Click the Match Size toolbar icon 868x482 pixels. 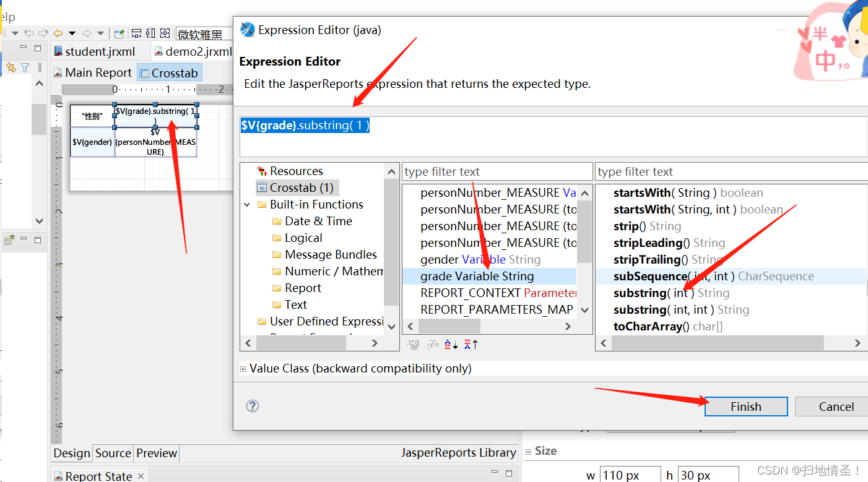coord(165,33)
